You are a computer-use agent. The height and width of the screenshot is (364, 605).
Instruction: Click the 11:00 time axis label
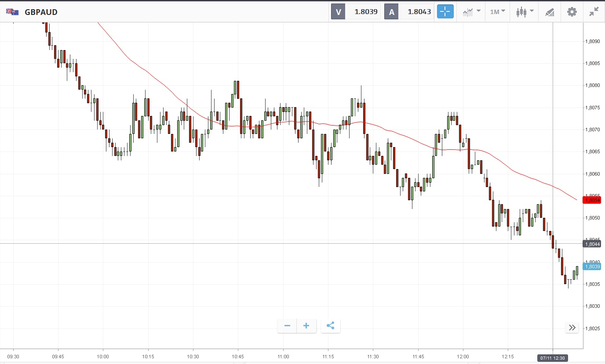click(x=284, y=357)
